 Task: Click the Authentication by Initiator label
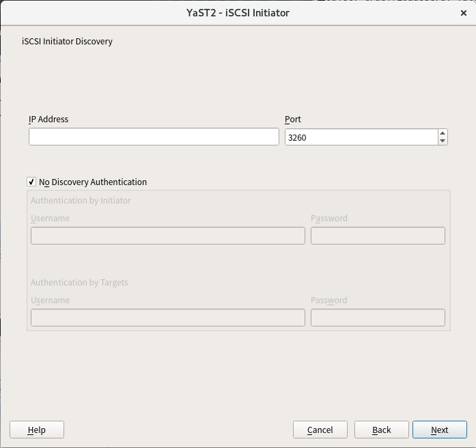(x=81, y=200)
